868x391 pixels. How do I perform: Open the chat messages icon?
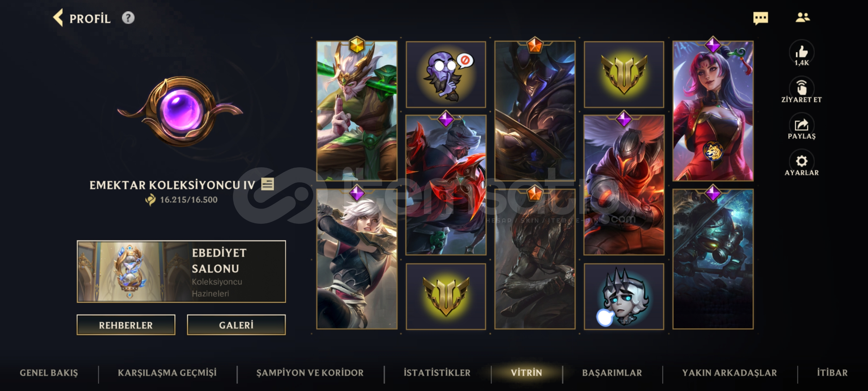tap(761, 18)
